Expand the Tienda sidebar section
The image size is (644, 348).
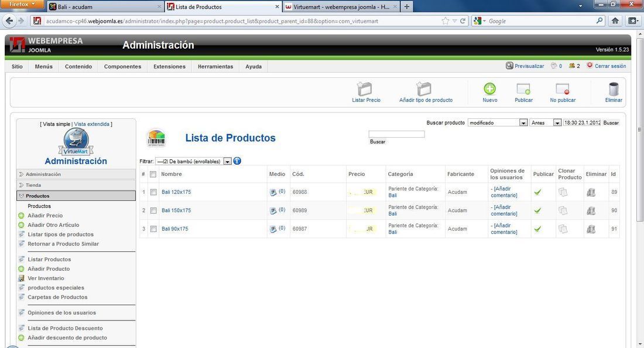[76, 185]
